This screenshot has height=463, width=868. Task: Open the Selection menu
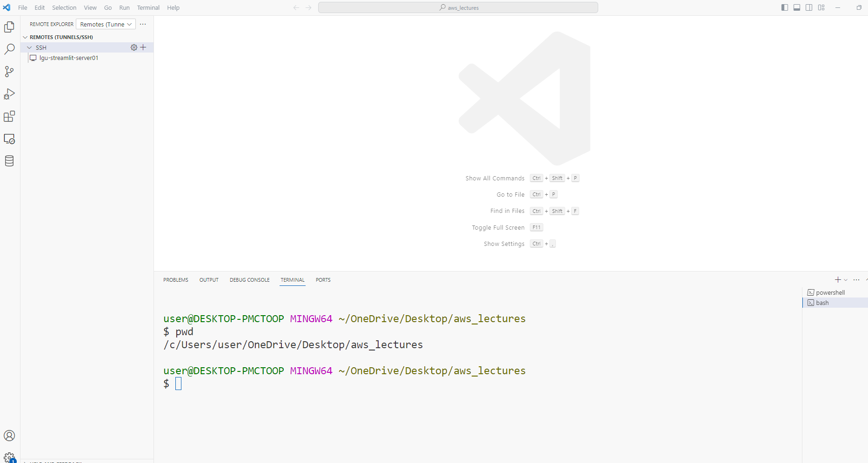click(x=64, y=7)
